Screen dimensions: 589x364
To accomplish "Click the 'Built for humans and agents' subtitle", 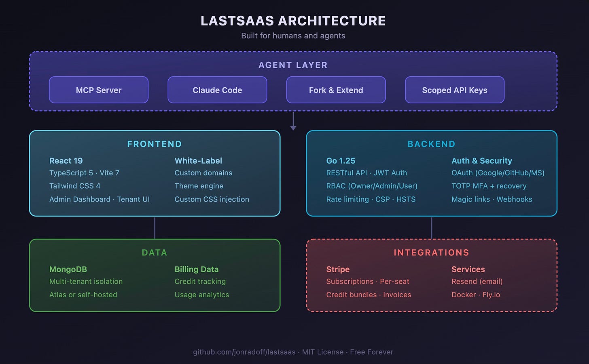I will [293, 36].
